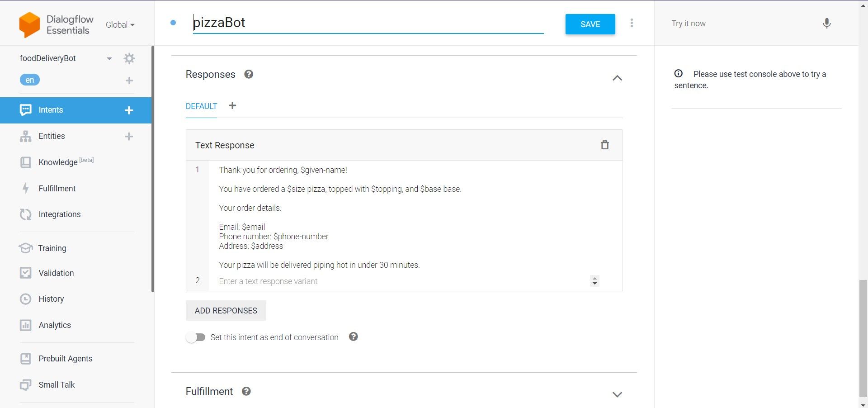The height and width of the screenshot is (408, 868).
Task: Toggle Set this intent as end of conversation
Action: pos(196,337)
